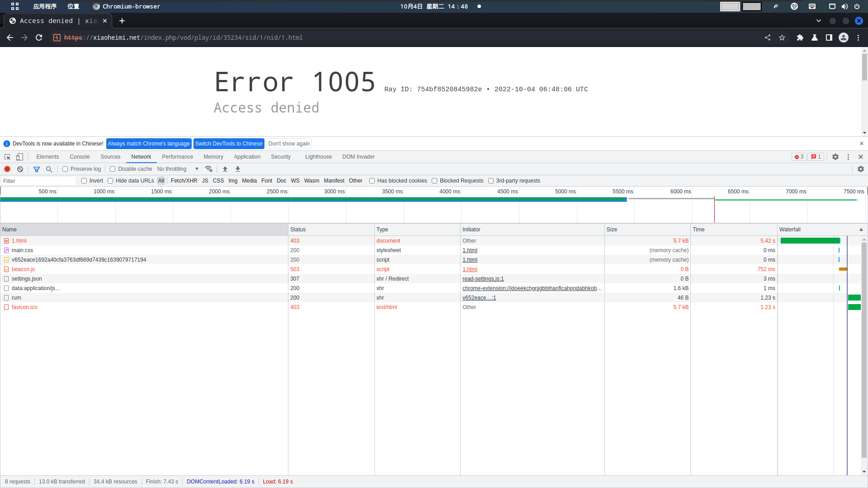
Task: Open the Performance tab
Action: (177, 157)
